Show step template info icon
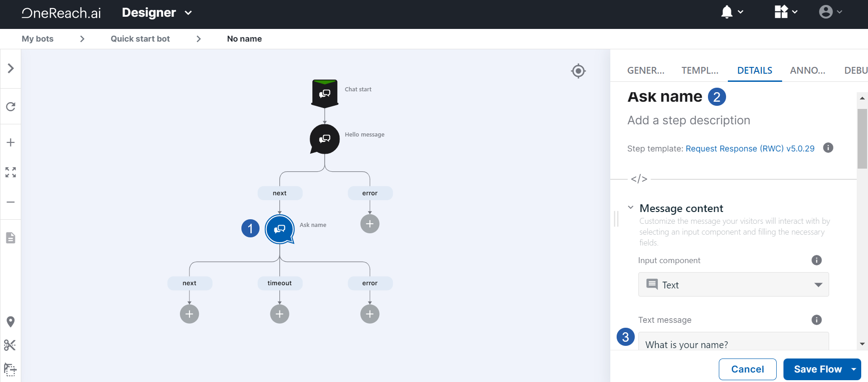Screen dimensions: 868x382 point(828,148)
